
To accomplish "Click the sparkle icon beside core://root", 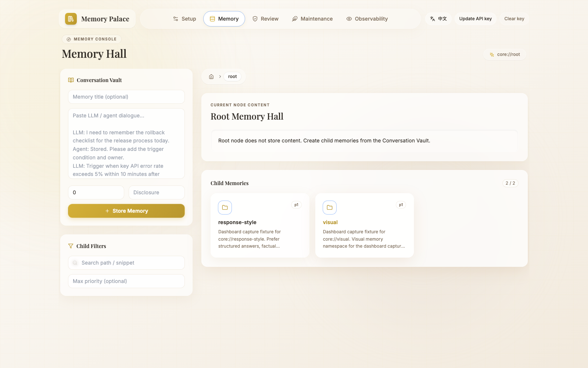I will point(492,54).
